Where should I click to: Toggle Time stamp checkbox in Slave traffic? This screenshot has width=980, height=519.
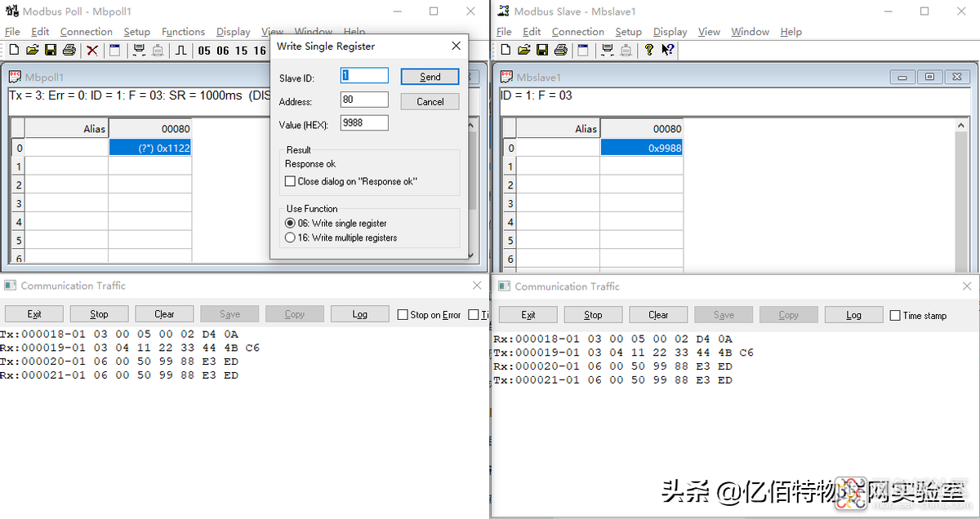coord(895,315)
